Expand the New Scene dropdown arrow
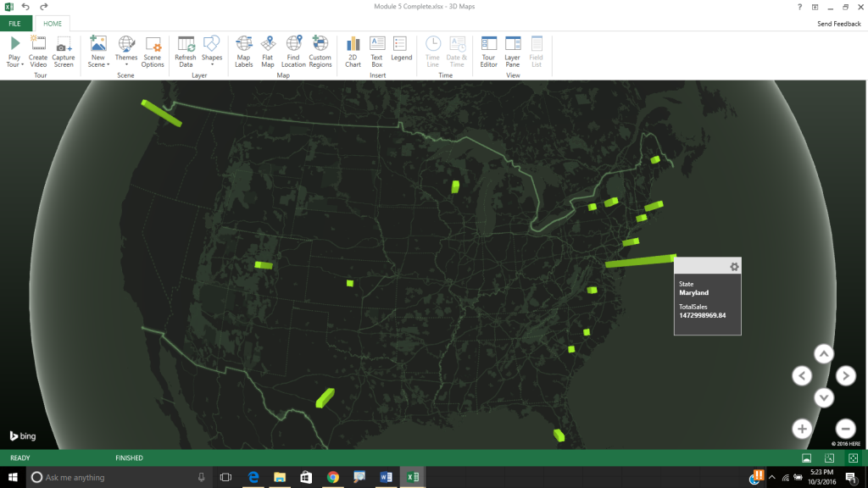This screenshot has height=488, width=868. [108, 64]
